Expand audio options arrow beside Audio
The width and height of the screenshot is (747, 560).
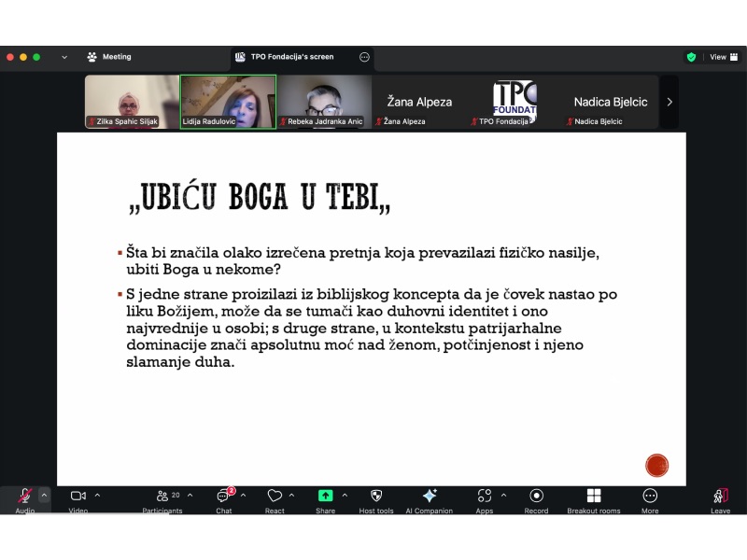(x=44, y=496)
